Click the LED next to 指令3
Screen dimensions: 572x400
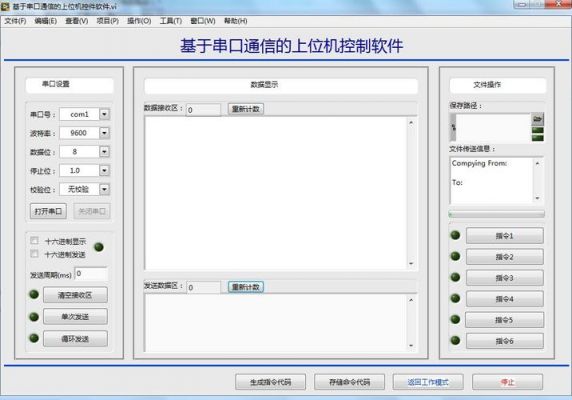[x=455, y=277]
